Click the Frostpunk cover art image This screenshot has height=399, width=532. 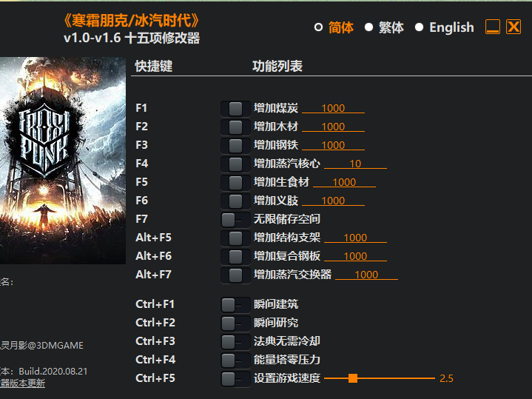pyautogui.click(x=63, y=161)
